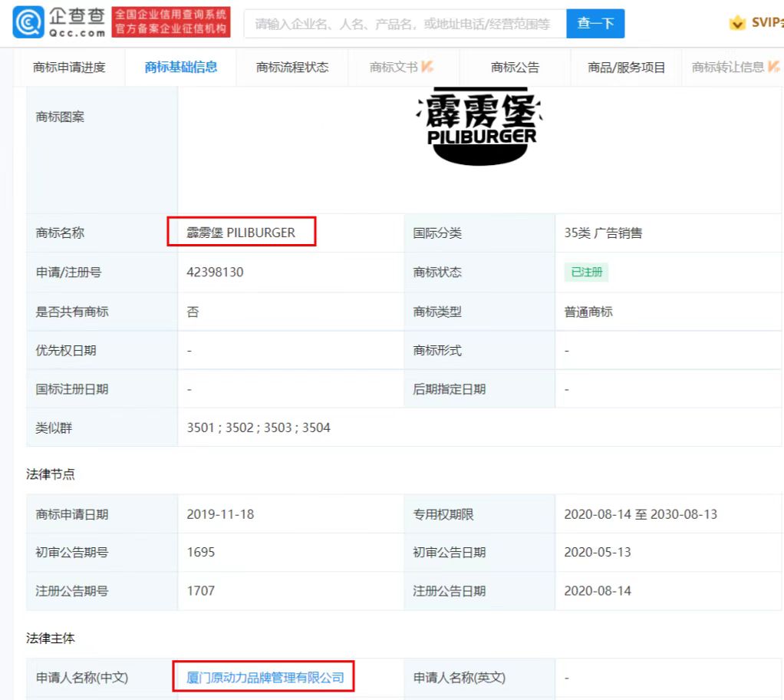Click the Qcc.com logo icon
Screen dimensions: 784x700
(28, 22)
